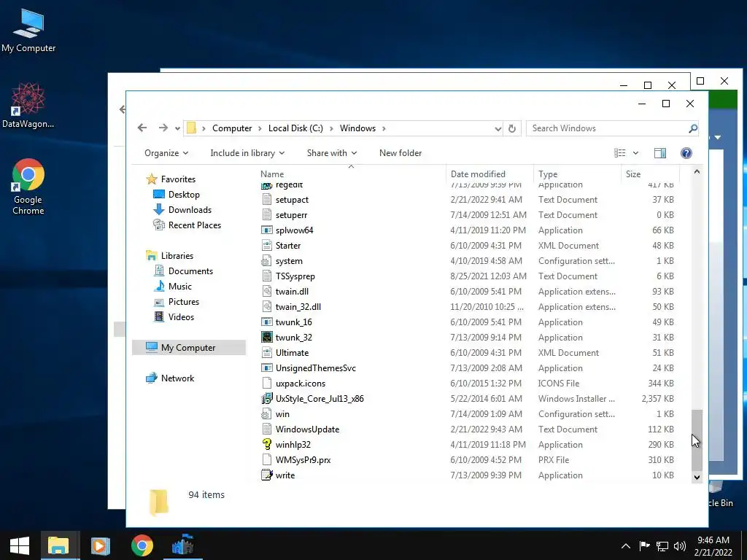Open Google Chrome desktop shortcut
The width and height of the screenshot is (747, 560).
pos(28,187)
